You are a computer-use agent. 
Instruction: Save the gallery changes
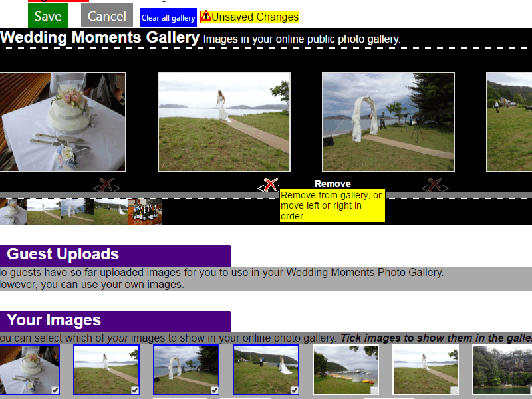pyautogui.click(x=48, y=15)
